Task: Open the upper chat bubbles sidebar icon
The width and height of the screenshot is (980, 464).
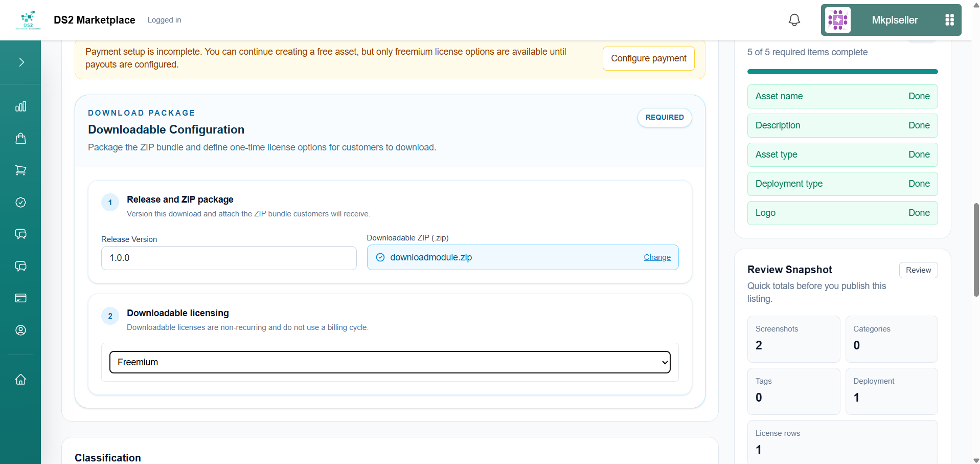Action: point(20,234)
